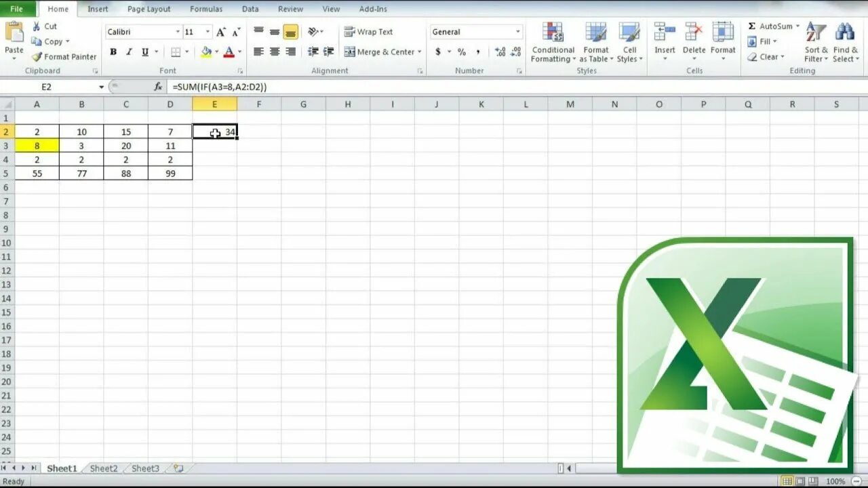Viewport: 868px width, 488px height.
Task: Open the File tab
Action: (x=17, y=9)
